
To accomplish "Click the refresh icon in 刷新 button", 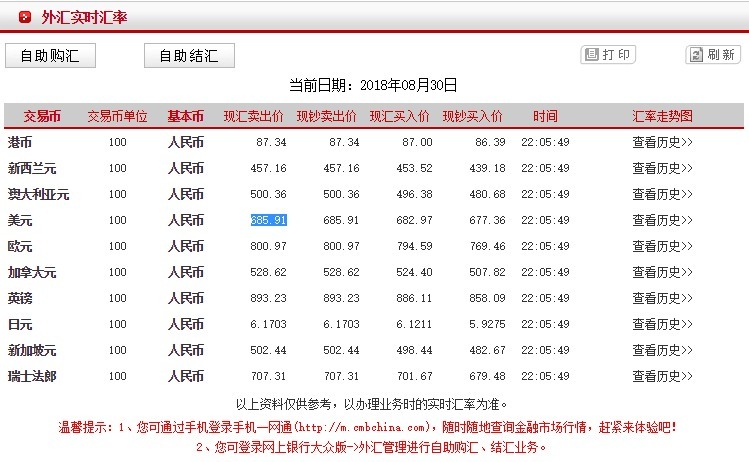I will [x=696, y=54].
